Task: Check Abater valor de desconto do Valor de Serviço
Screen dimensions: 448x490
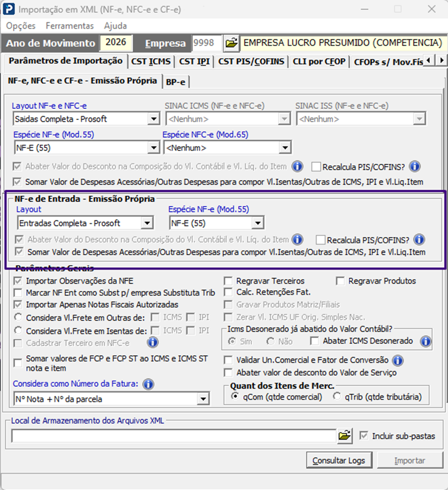Action: click(228, 373)
